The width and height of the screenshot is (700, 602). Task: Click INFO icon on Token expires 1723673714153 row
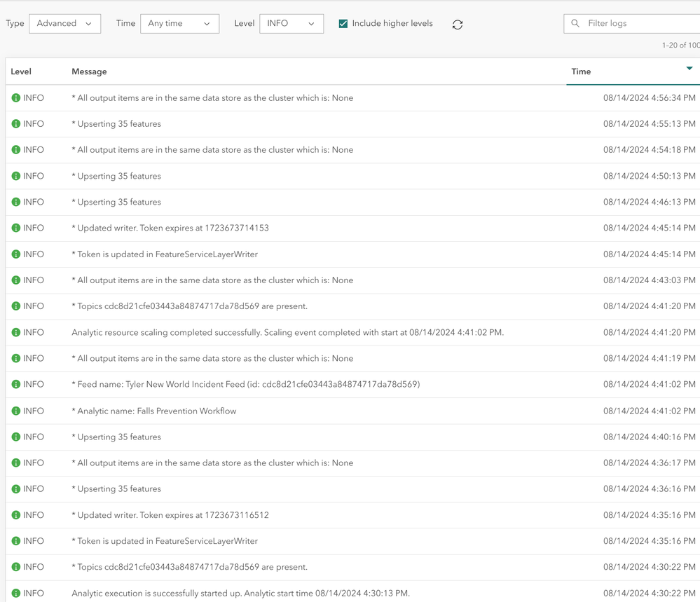tap(16, 228)
